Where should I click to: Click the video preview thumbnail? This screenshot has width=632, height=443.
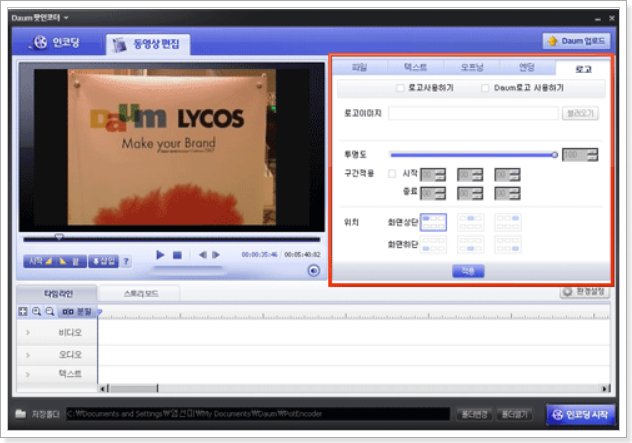click(172, 147)
